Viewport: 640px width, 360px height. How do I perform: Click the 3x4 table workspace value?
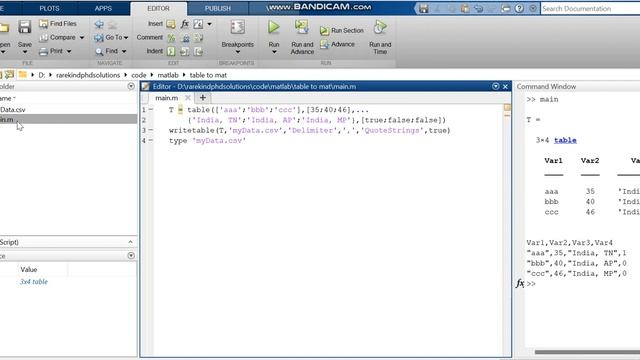tap(34, 282)
